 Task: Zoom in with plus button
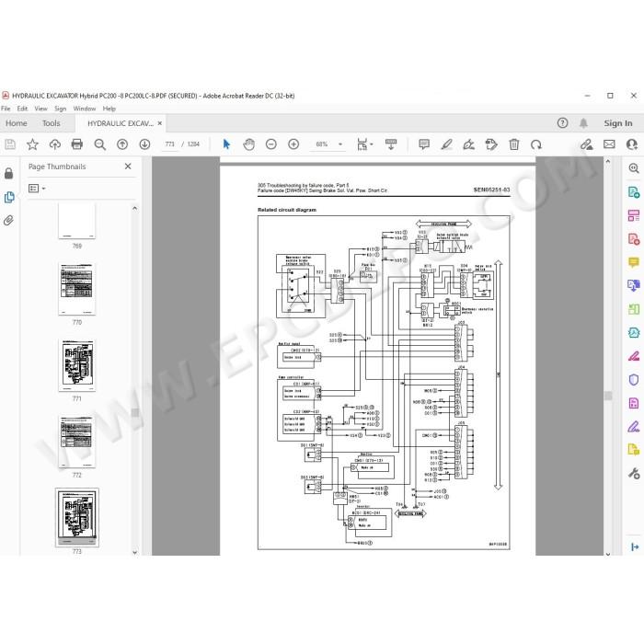tap(293, 144)
